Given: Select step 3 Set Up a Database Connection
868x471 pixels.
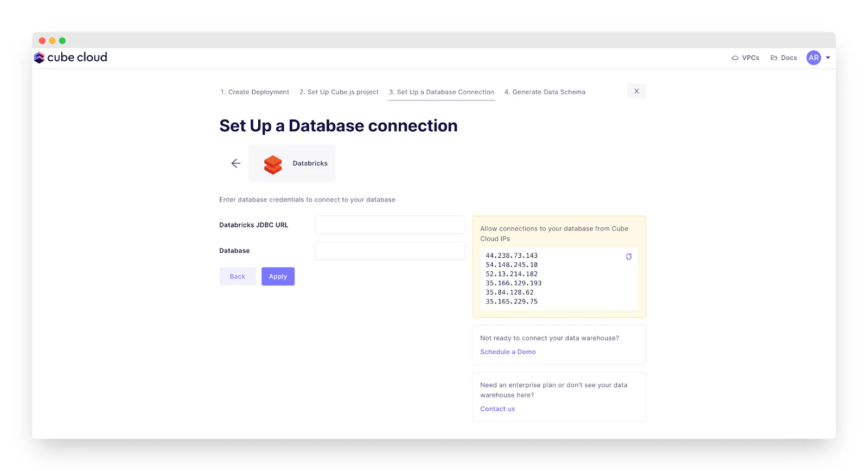Looking at the screenshot, I should [442, 92].
